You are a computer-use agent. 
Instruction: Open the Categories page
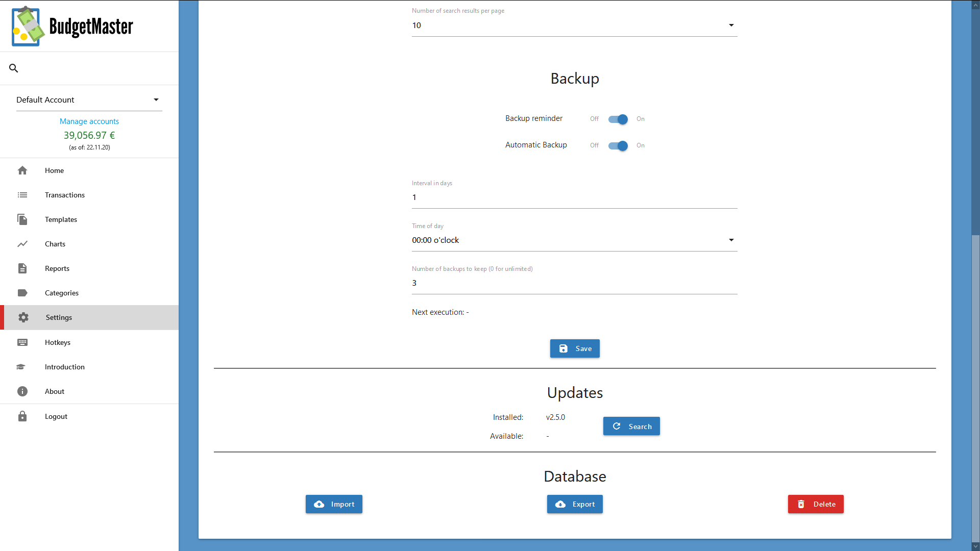89,293
